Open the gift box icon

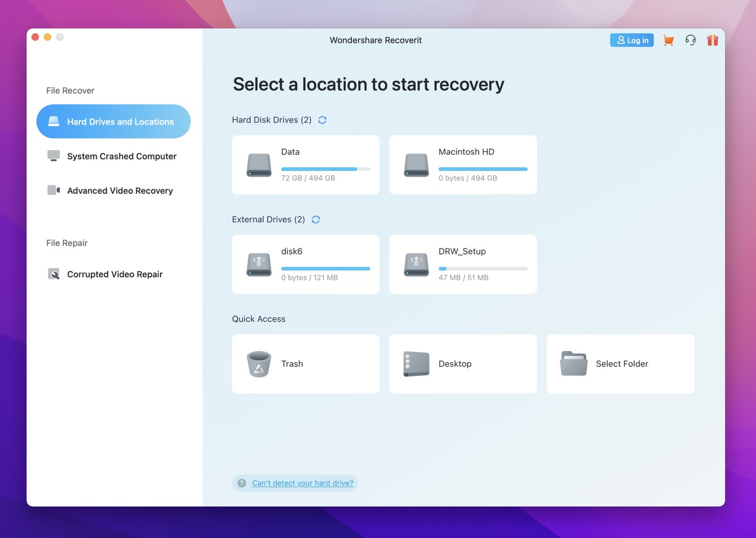coord(712,41)
